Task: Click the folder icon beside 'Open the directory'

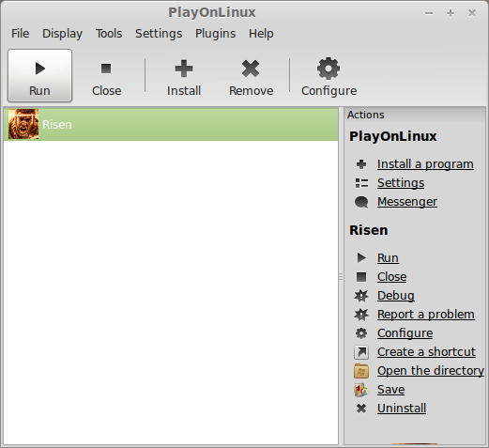Action: pyautogui.click(x=361, y=371)
